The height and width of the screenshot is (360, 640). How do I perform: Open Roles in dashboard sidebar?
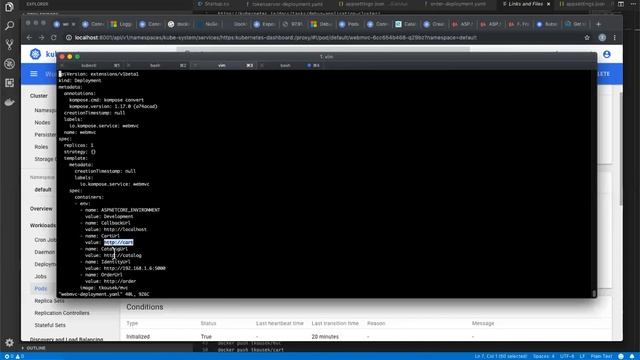coord(41,147)
